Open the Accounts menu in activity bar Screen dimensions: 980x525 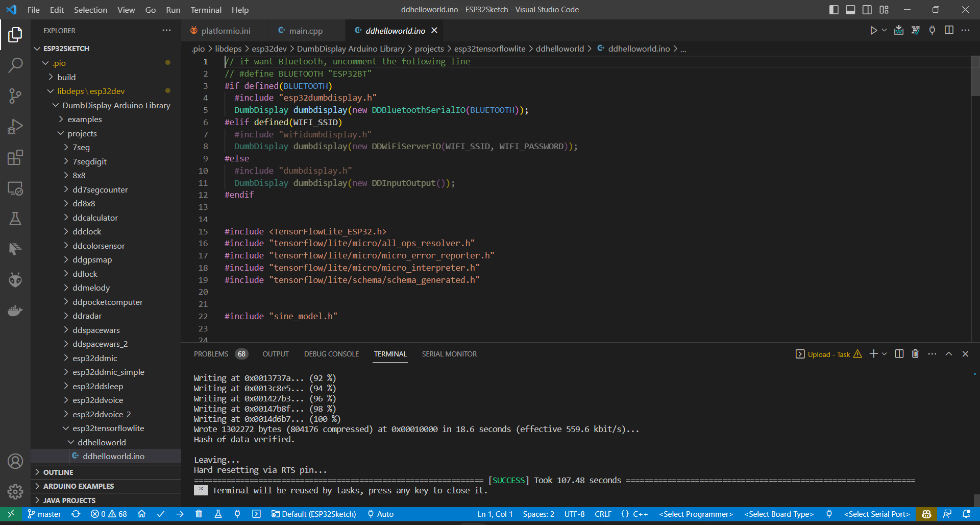click(15, 461)
